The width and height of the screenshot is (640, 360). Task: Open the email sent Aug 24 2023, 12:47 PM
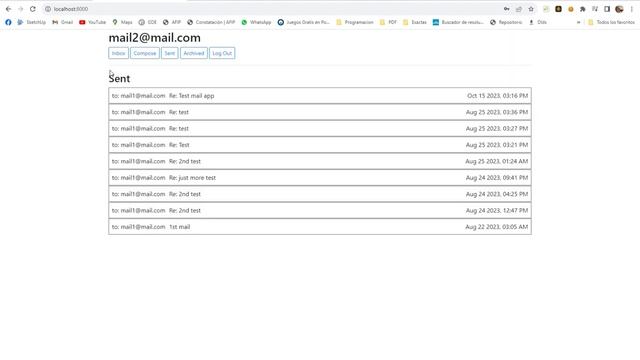point(320,210)
